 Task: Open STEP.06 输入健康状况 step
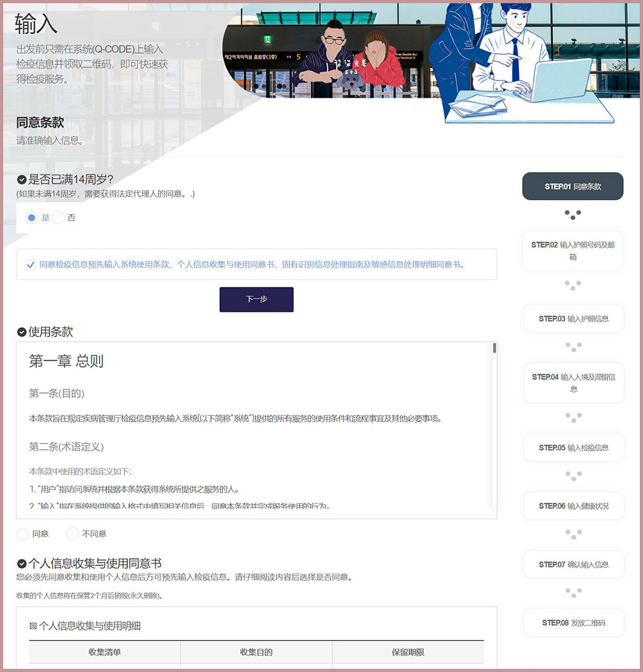pos(573,506)
